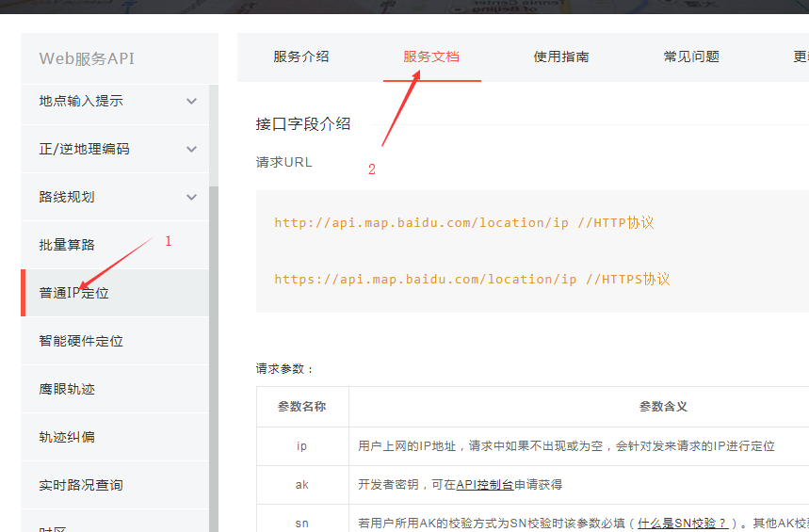The width and height of the screenshot is (809, 532).
Task: Click the 请求参数： label
Action: [284, 369]
